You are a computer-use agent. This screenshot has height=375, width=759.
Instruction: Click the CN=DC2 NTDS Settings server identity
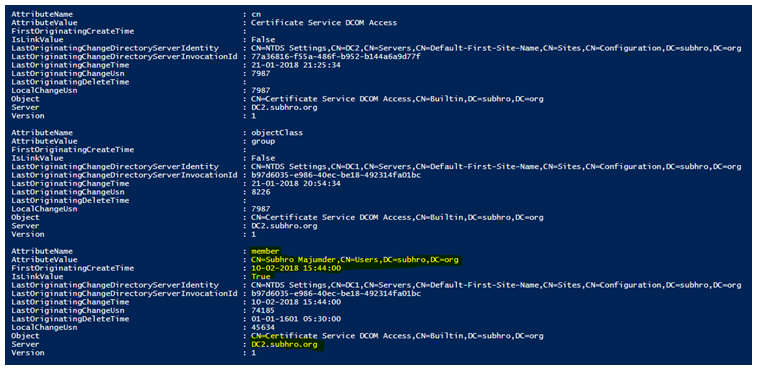coord(496,48)
